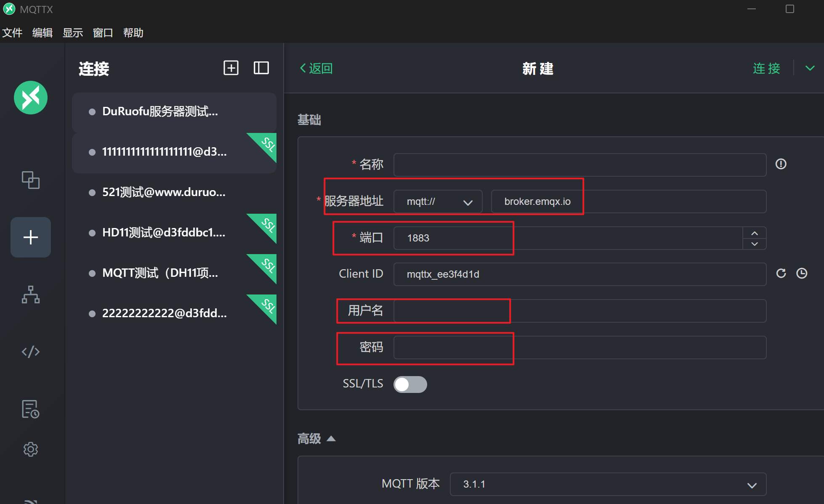This screenshot has width=824, height=504.
Task: Open the 文件 menu
Action: [12, 33]
